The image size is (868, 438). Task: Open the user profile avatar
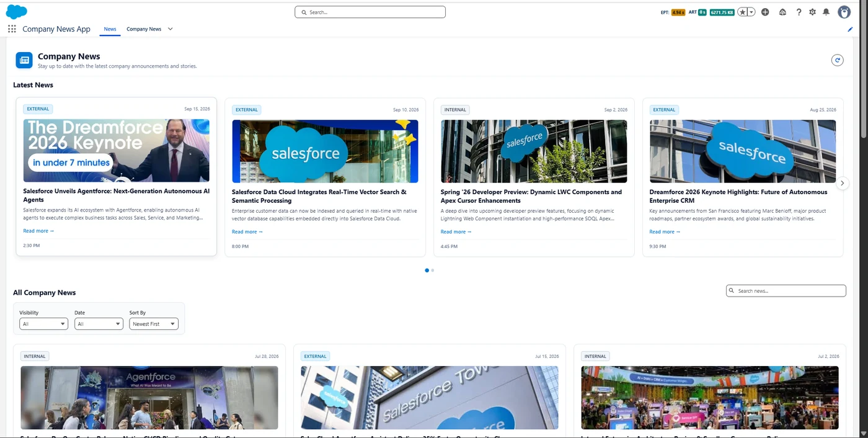click(844, 12)
